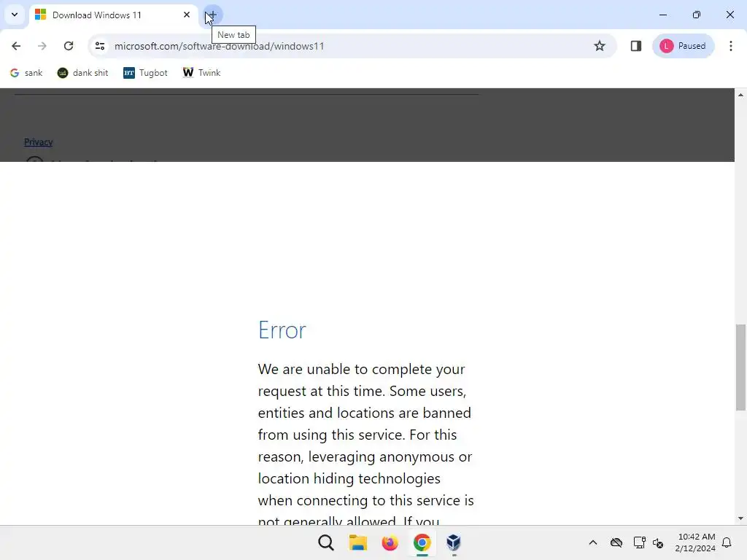The width and height of the screenshot is (747, 560).
Task: View site information icon in address bar
Action: coord(100,46)
